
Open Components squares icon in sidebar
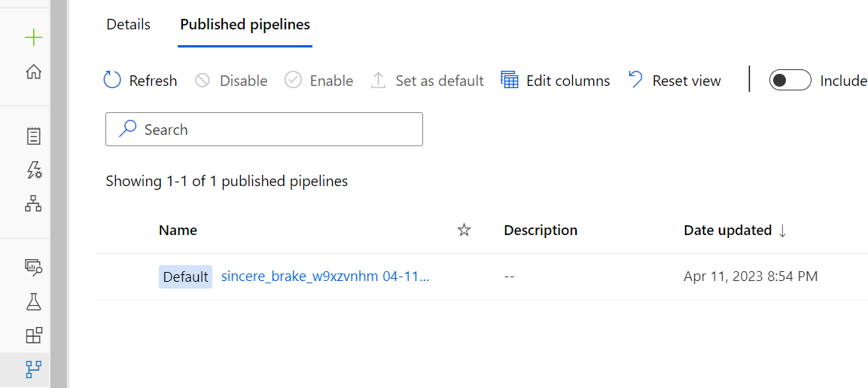(33, 335)
